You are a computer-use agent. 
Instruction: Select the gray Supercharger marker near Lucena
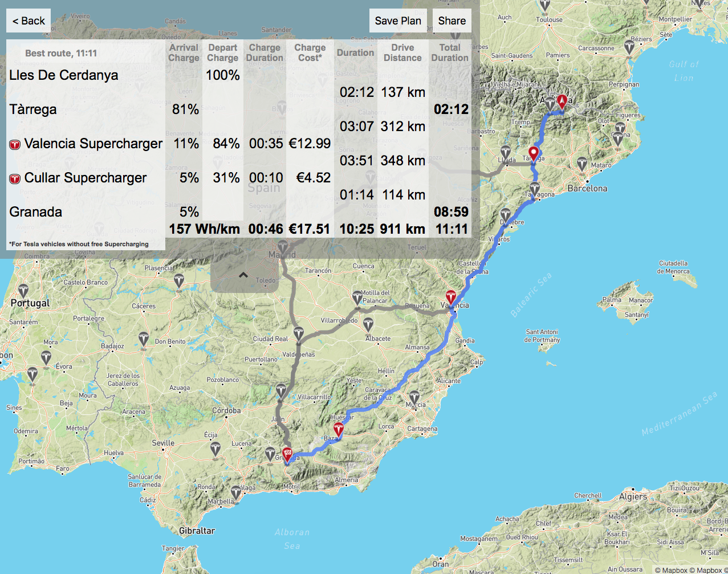[x=215, y=449]
